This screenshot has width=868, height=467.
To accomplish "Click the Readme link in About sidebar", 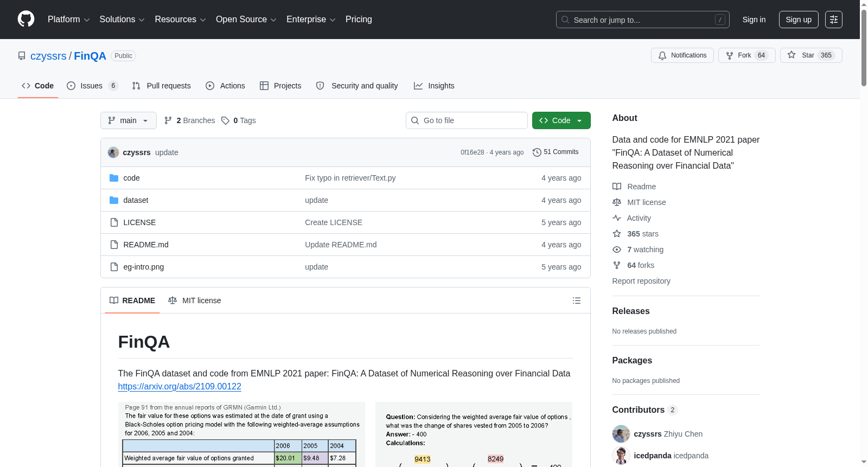I will pos(634,187).
